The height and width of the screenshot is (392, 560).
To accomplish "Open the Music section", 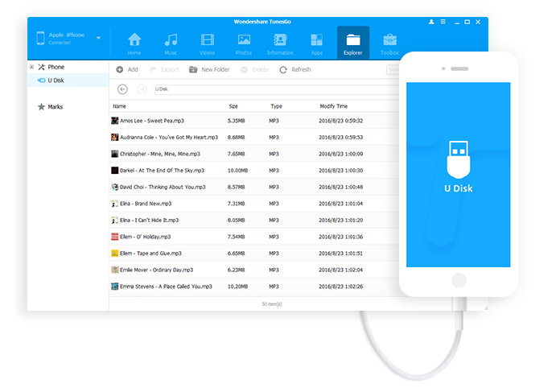I will (171, 43).
